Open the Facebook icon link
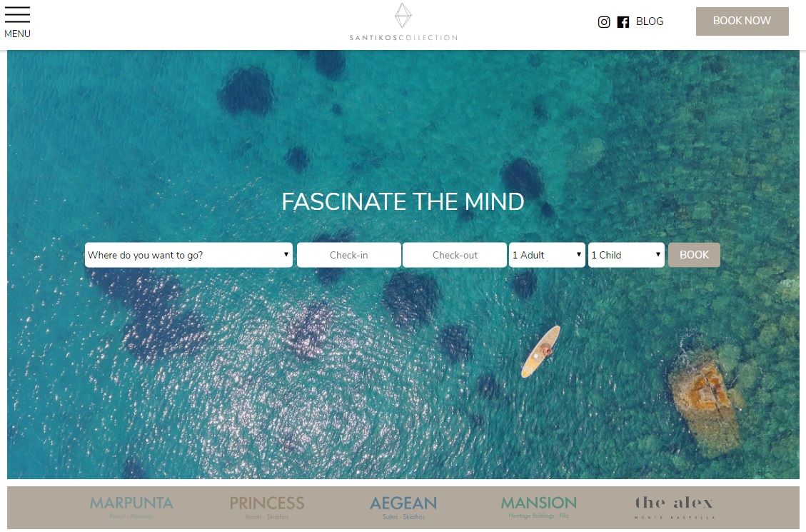 [x=623, y=21]
